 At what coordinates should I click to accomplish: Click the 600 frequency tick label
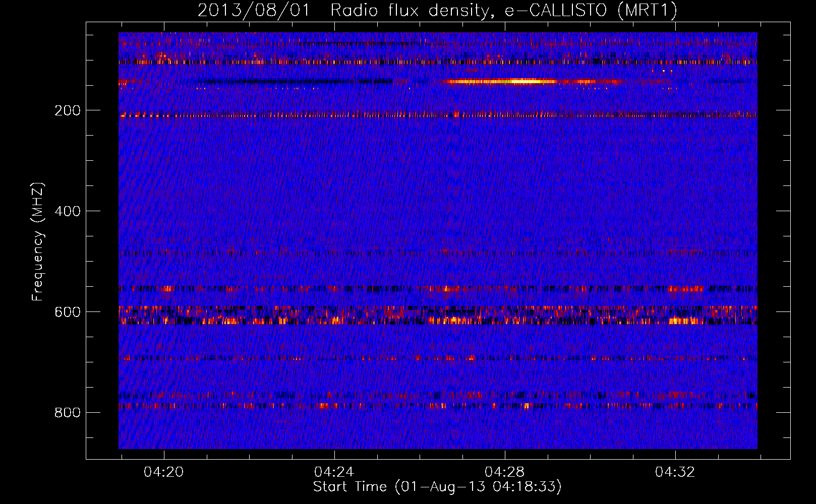click(68, 312)
